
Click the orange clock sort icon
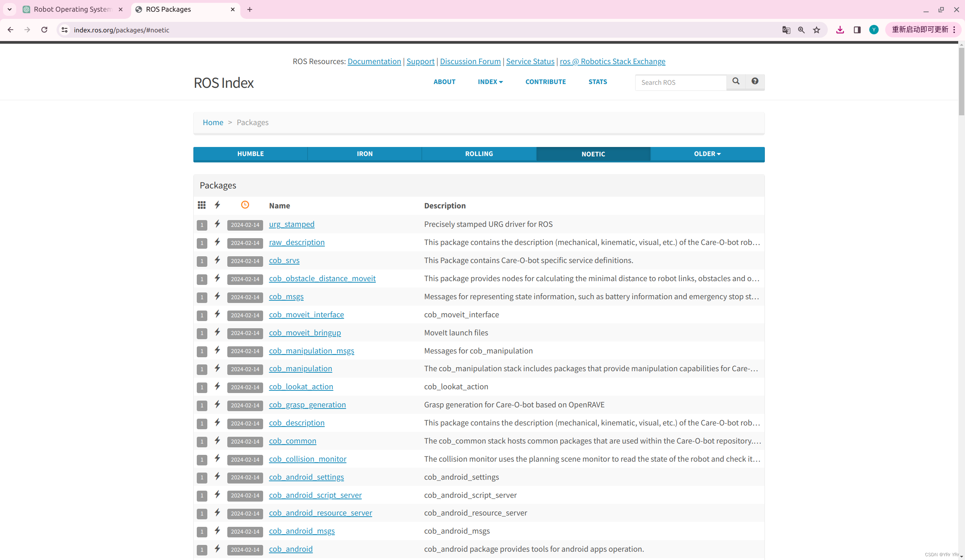[x=245, y=205]
